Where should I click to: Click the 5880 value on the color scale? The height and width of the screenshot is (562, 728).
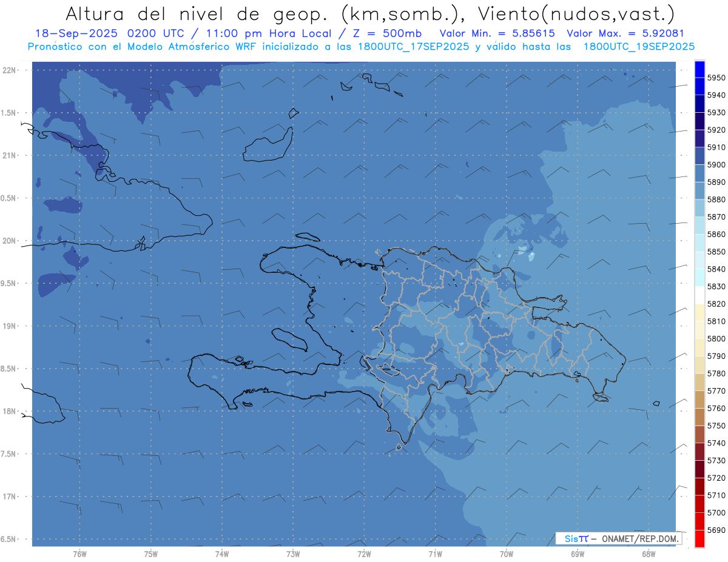pos(716,199)
